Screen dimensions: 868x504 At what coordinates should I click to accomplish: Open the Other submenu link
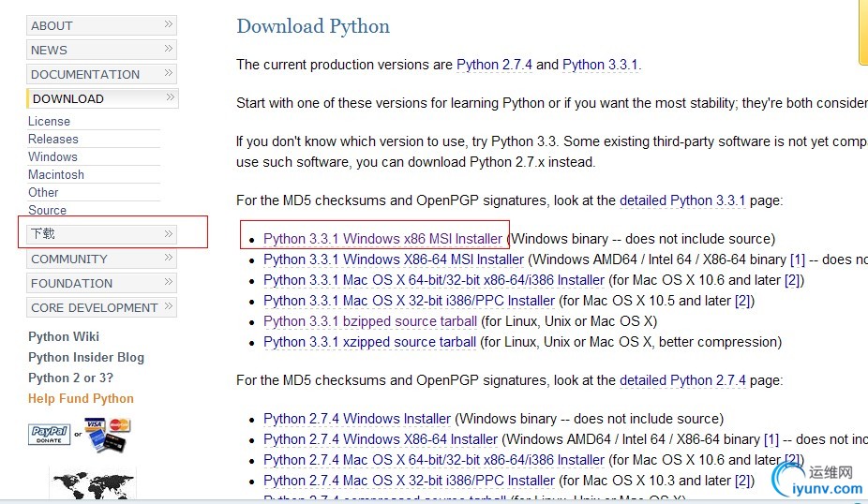43,192
